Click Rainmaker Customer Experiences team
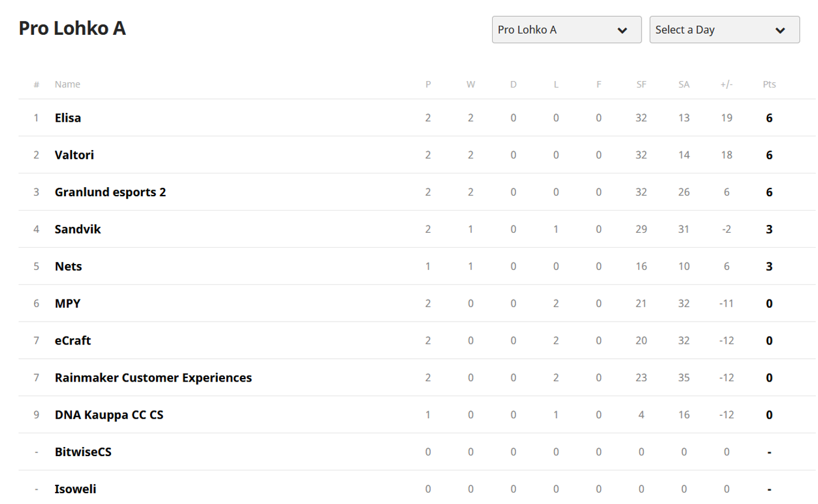The image size is (818, 504). (x=153, y=378)
